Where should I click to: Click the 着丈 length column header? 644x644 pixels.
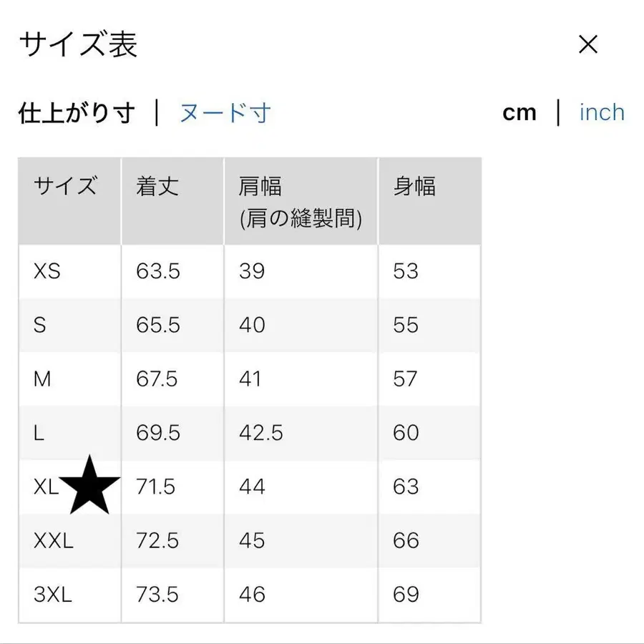click(156, 186)
